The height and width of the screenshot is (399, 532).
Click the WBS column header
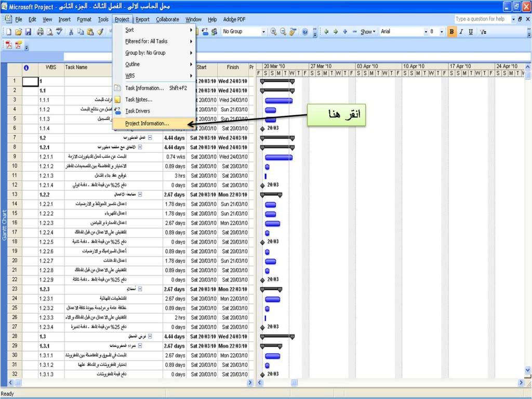coord(51,67)
